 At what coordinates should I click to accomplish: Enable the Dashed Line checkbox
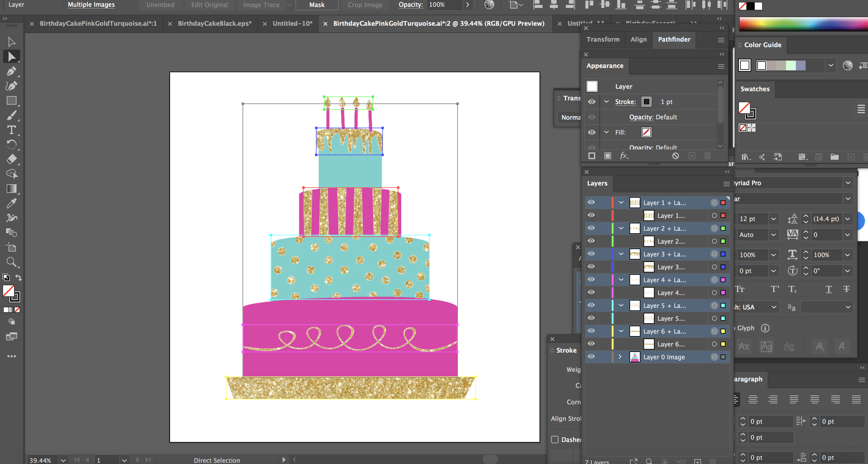555,440
